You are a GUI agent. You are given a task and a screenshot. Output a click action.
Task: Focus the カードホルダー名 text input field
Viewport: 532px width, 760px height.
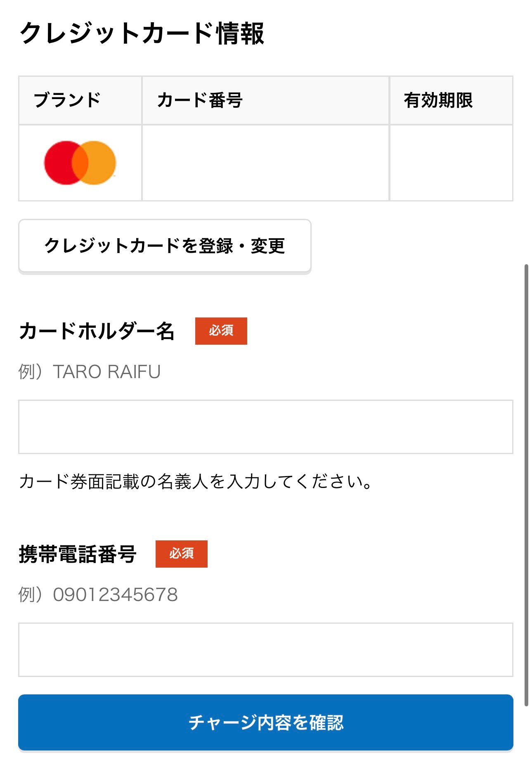[x=265, y=426]
